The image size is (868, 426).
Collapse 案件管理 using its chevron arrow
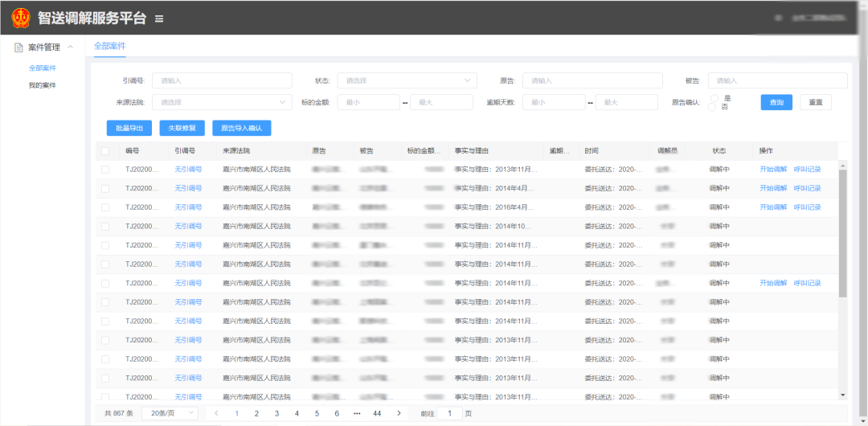70,47
